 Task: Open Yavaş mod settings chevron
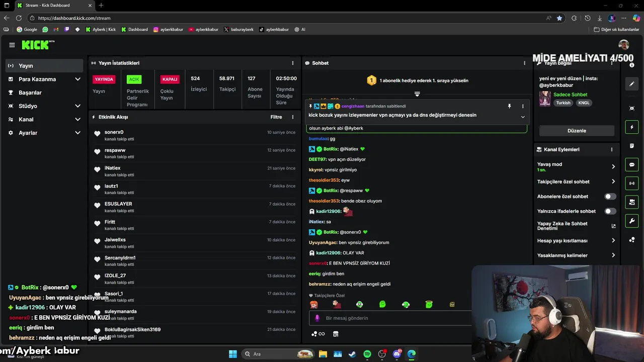(613, 166)
